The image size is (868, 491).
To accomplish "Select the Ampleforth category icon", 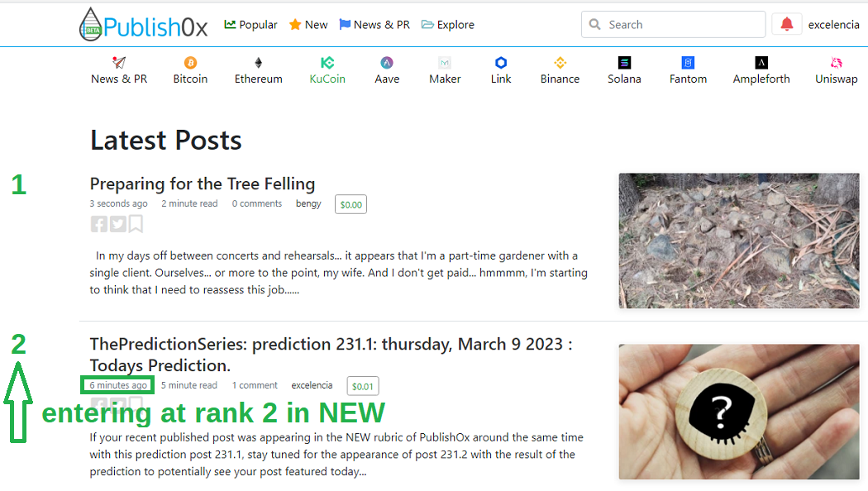I will point(761,63).
